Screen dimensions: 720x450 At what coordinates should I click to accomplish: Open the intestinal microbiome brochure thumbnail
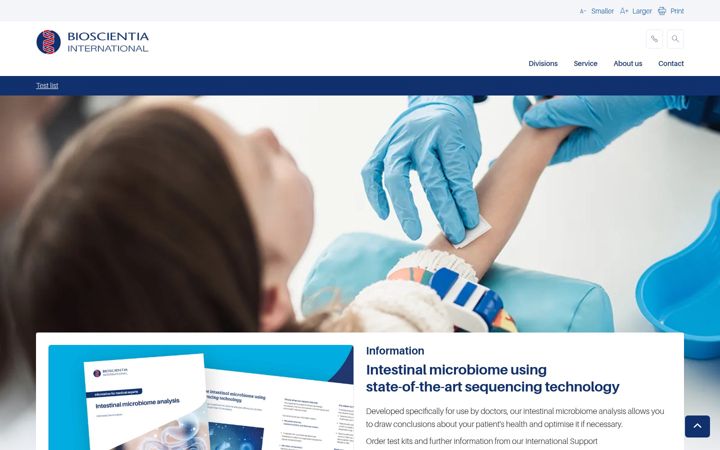[x=201, y=398]
